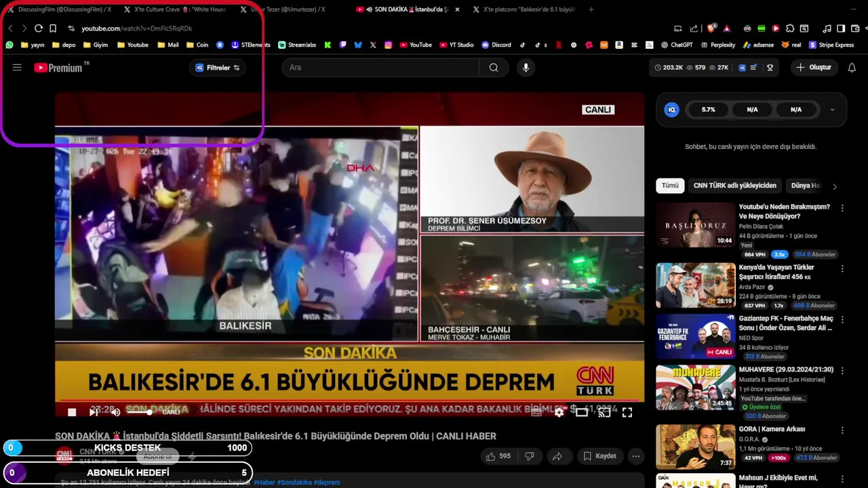
Task: Open YouTube notifications bell
Action: (852, 67)
